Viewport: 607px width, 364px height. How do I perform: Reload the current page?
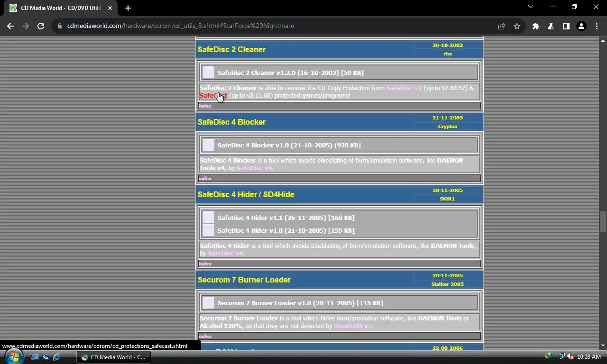coord(41,26)
